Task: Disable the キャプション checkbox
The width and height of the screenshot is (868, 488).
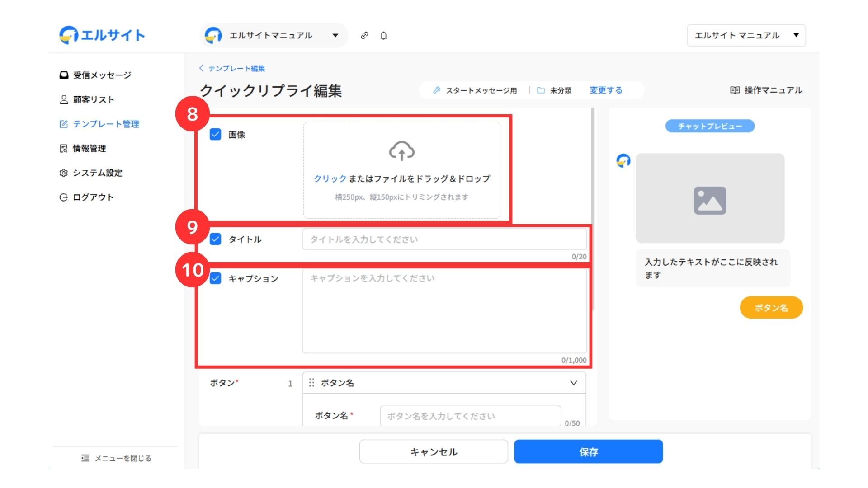Action: (x=216, y=278)
